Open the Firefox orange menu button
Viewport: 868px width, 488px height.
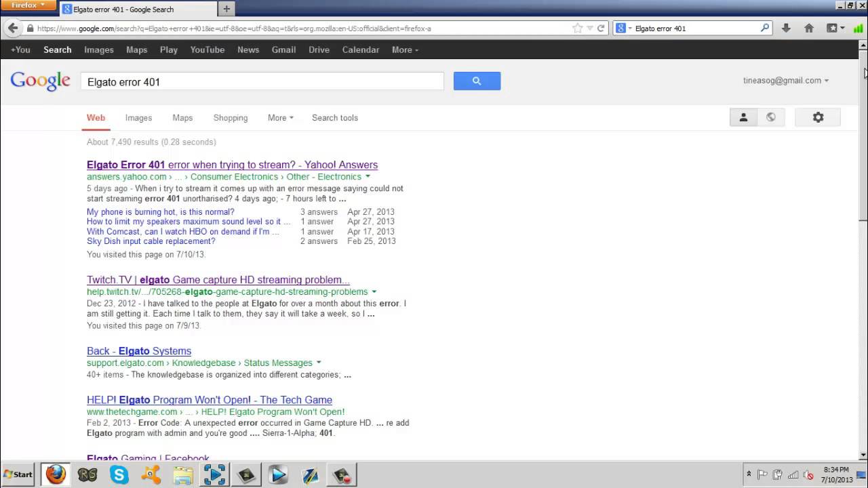[x=28, y=5]
